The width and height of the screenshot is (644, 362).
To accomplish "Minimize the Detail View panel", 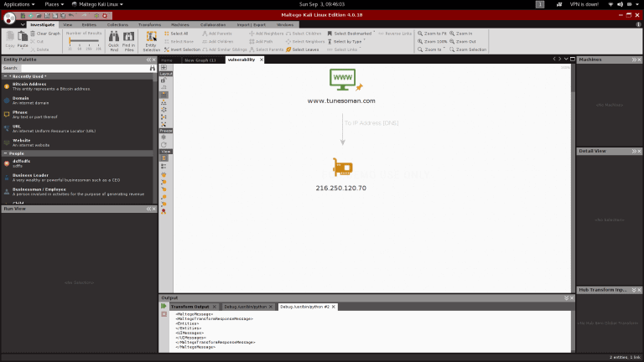I will [x=634, y=151].
